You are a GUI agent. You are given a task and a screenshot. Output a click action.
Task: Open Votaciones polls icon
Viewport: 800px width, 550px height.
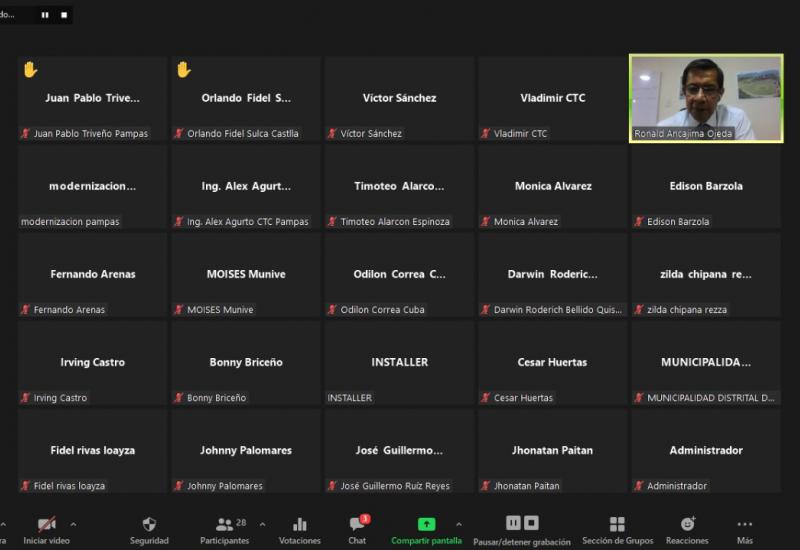[300, 524]
